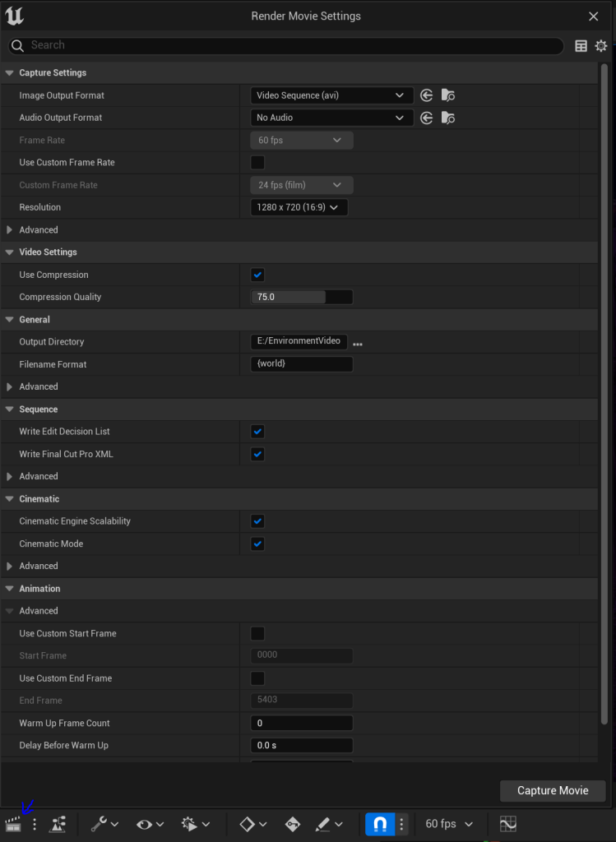The height and width of the screenshot is (842, 616).
Task: Uncheck Write Final Cut Pro XML
Action: click(x=257, y=454)
